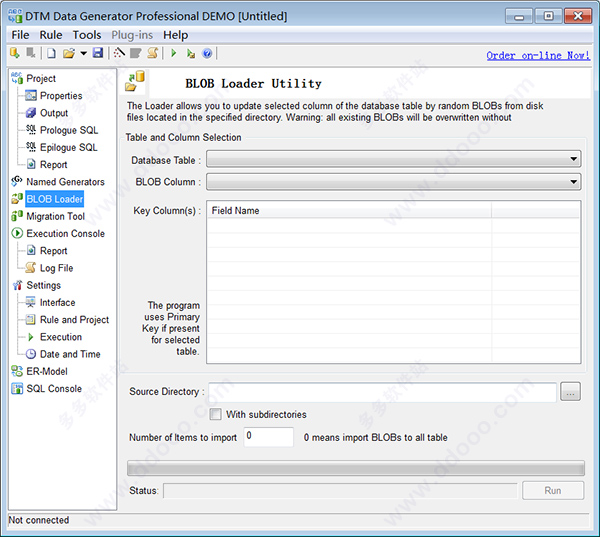Open Execution settings item
Viewport: 600px width, 537px height.
61,337
